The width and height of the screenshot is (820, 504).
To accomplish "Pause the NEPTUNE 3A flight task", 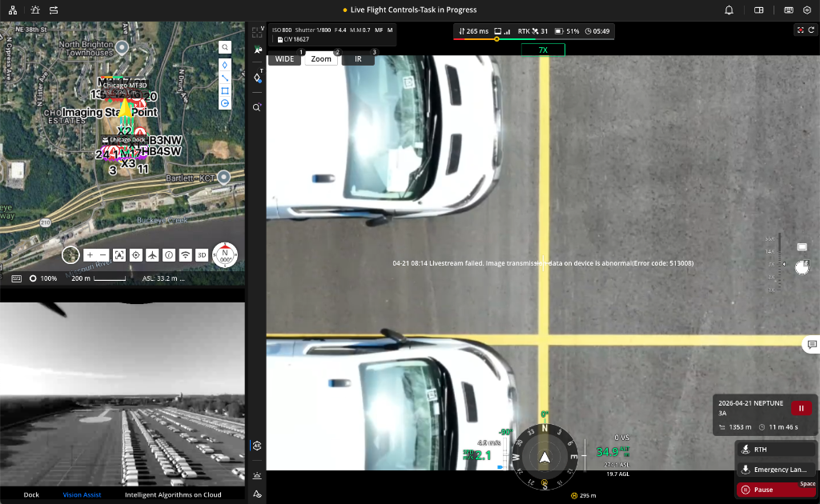I will tap(801, 409).
